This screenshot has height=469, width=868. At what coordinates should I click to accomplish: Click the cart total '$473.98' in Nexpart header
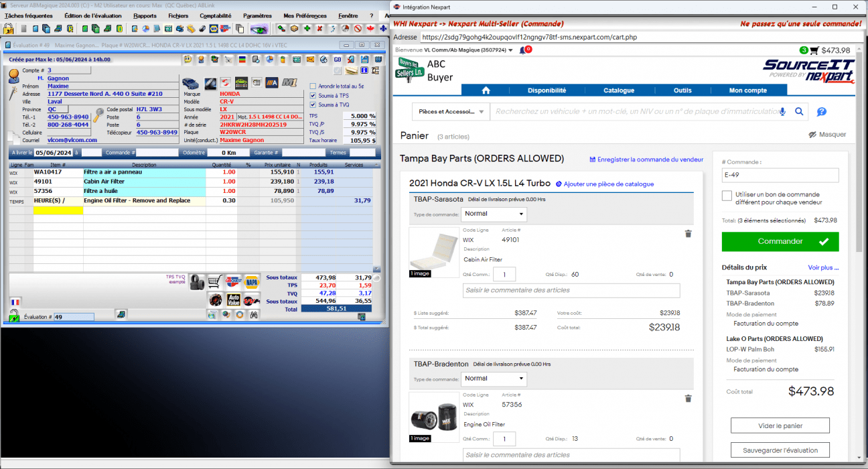[x=835, y=50]
